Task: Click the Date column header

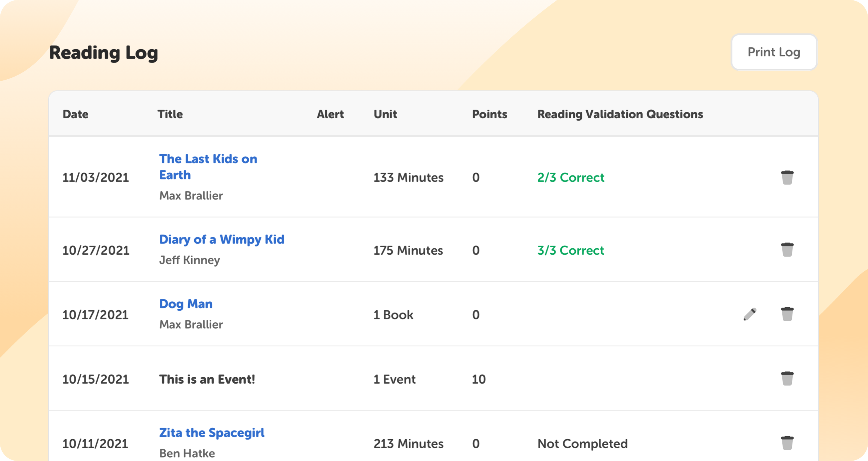Action: click(x=76, y=114)
